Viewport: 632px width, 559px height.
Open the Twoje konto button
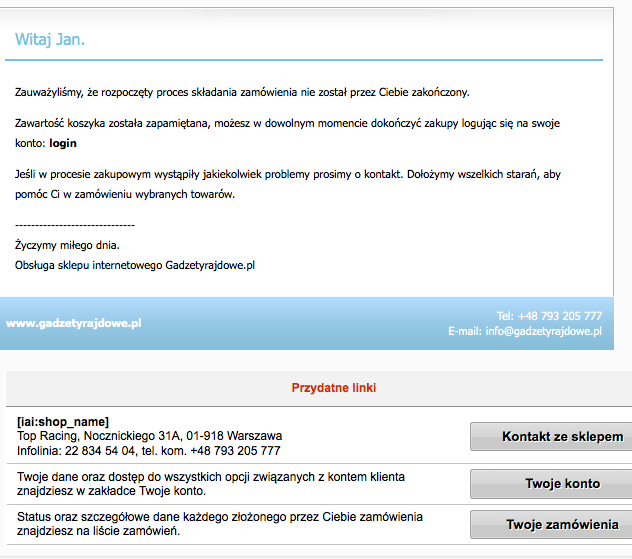click(x=550, y=483)
